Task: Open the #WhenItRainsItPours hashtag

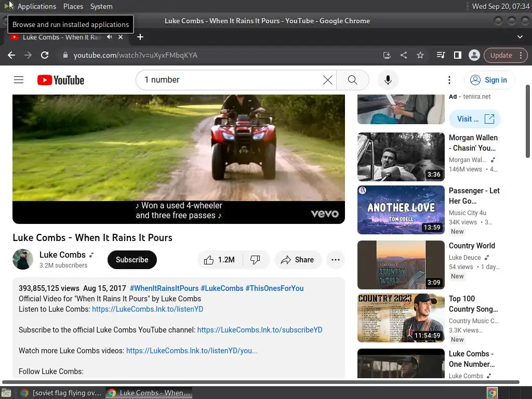Action: 164,288
